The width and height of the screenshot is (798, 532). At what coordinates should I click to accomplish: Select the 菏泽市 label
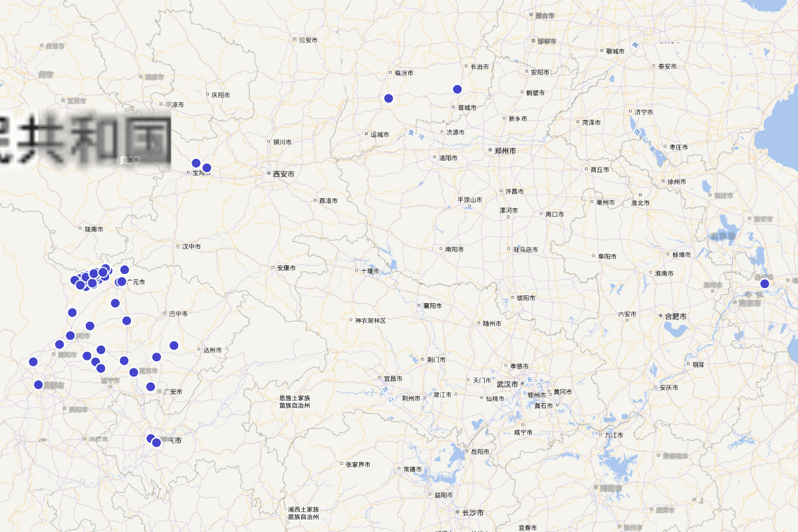coord(591,122)
